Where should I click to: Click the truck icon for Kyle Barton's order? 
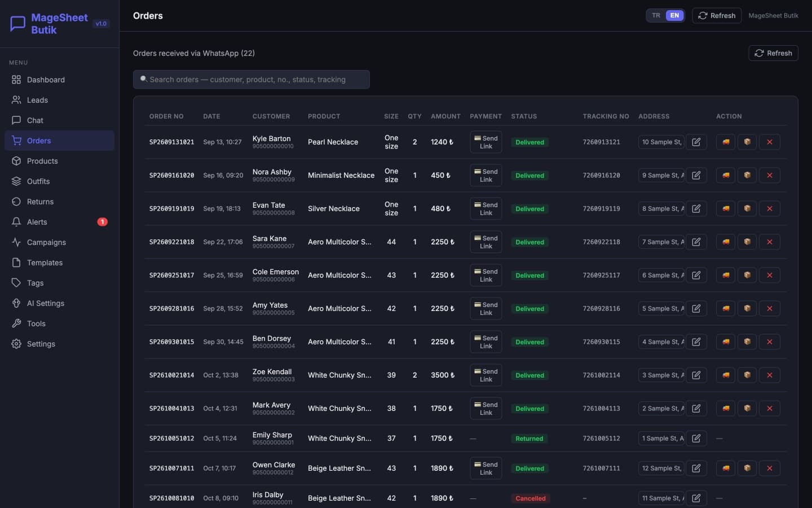pos(726,142)
